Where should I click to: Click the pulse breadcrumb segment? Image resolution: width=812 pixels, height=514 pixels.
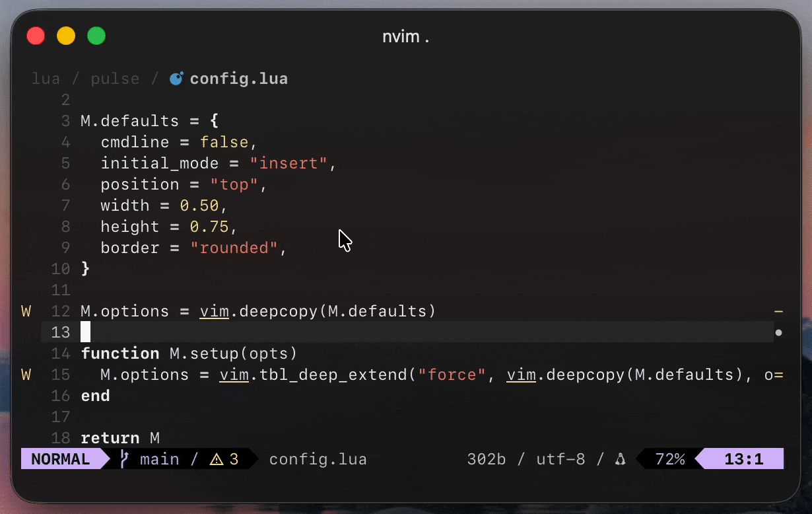tap(115, 79)
